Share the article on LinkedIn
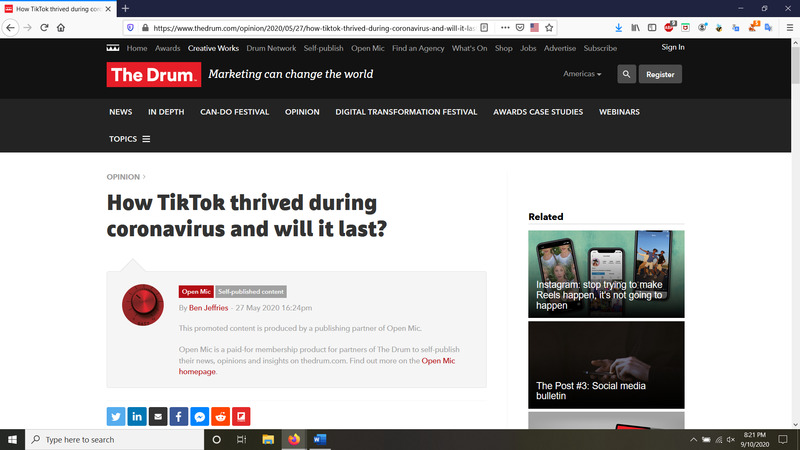The height and width of the screenshot is (450, 800). [x=137, y=416]
